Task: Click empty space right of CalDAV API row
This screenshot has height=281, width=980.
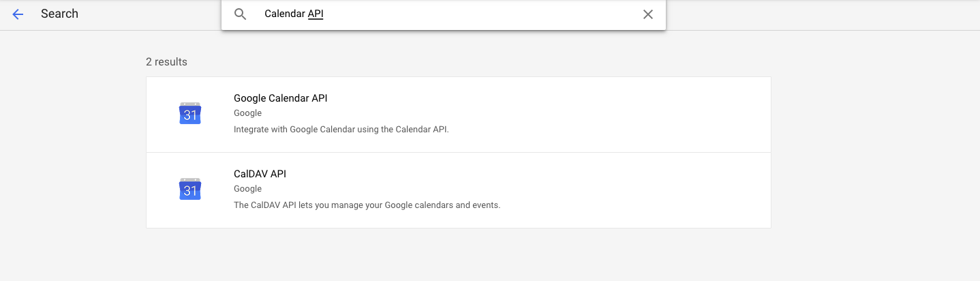Action: click(x=647, y=190)
